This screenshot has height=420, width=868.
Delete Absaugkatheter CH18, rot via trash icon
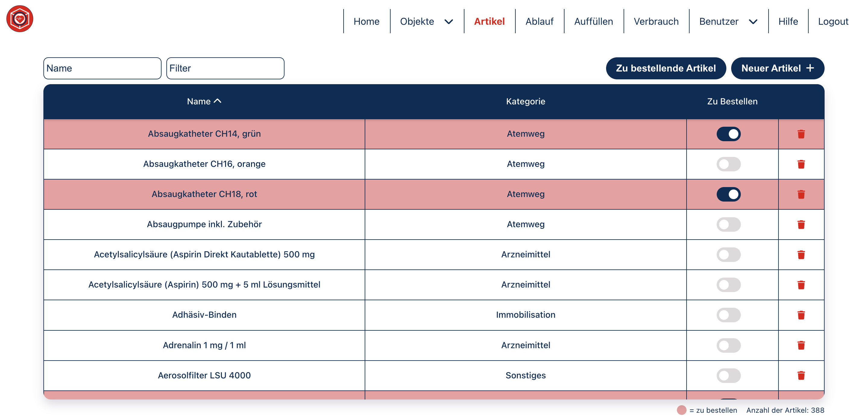801,194
